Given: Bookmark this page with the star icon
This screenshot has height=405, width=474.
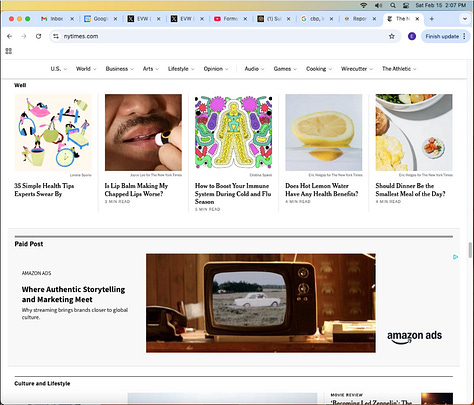Looking at the screenshot, I should 392,36.
